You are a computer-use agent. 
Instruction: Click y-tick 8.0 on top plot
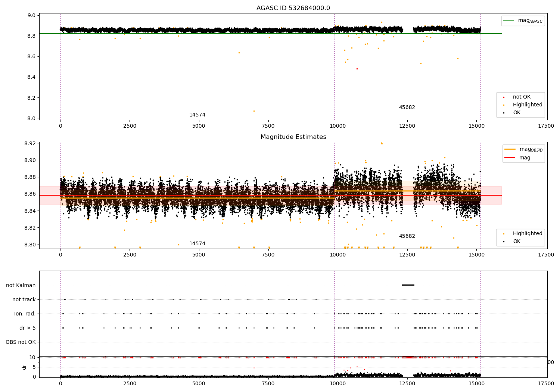(x=32, y=118)
